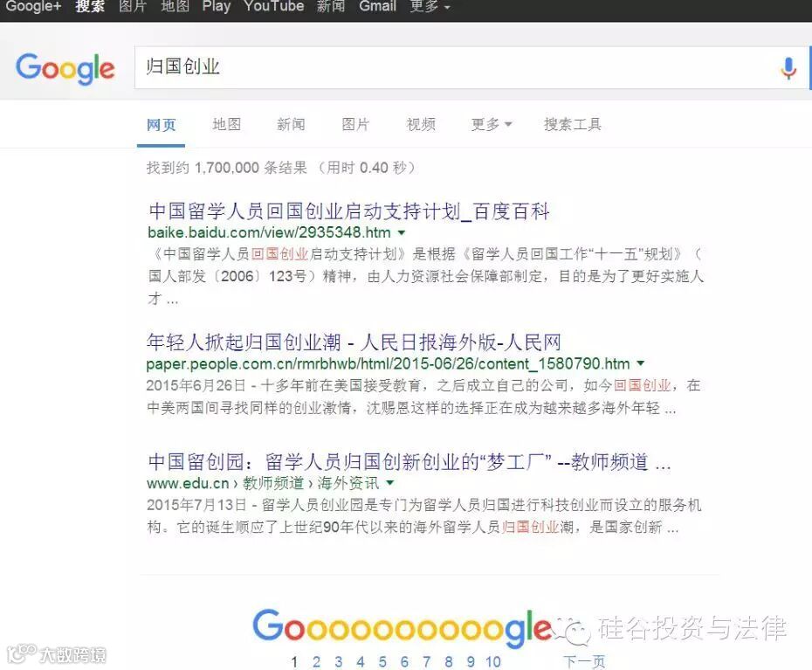Open the 中国留学人员回国创业启动支持计划 百度百科 result
The height and width of the screenshot is (670, 812).
(x=348, y=211)
